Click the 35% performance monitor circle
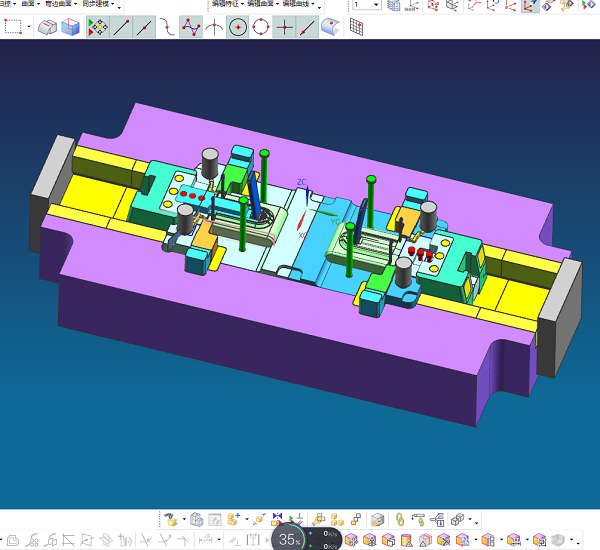 pos(289,539)
